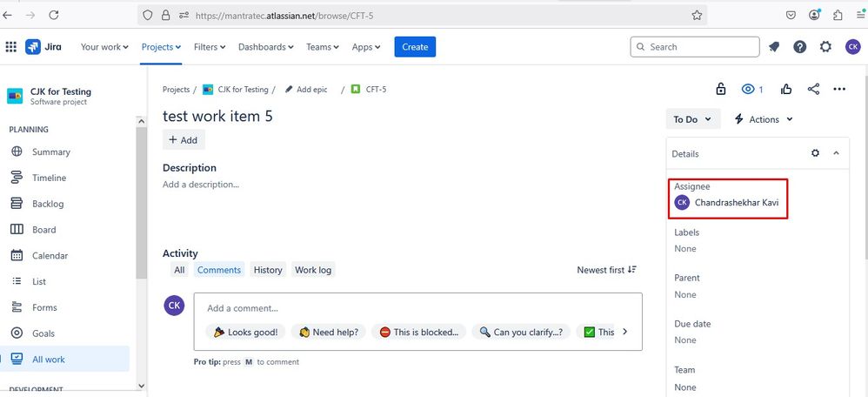868x397 pixels.
Task: Show more comment suggestions arrow
Action: (x=625, y=332)
